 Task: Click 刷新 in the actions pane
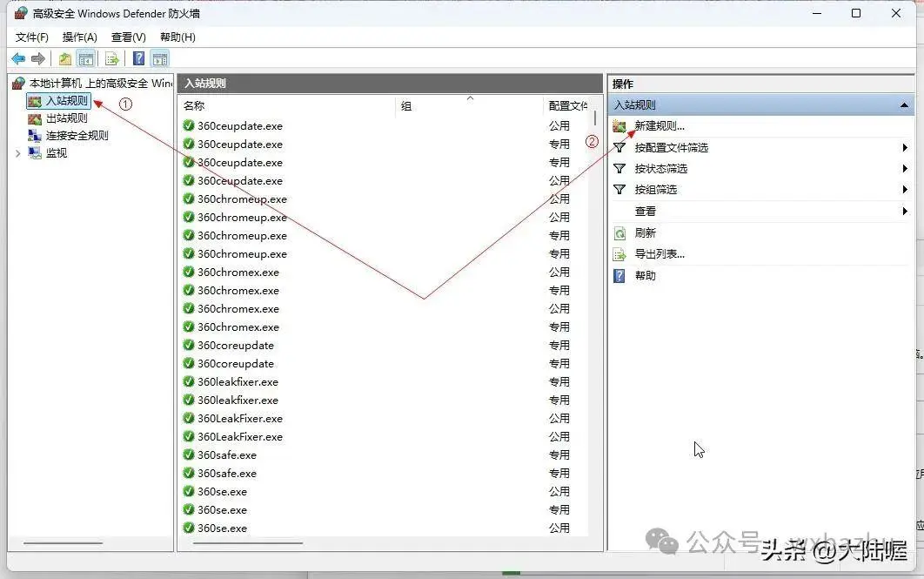pos(646,232)
